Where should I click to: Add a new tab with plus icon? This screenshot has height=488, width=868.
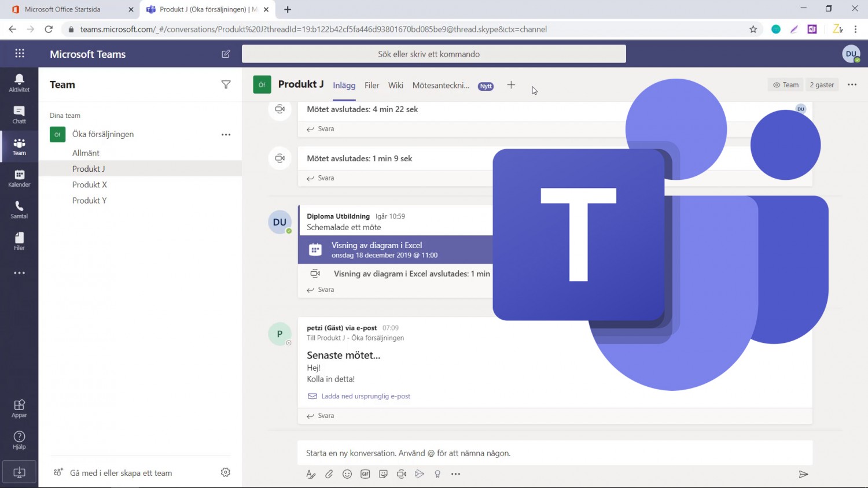click(x=511, y=85)
